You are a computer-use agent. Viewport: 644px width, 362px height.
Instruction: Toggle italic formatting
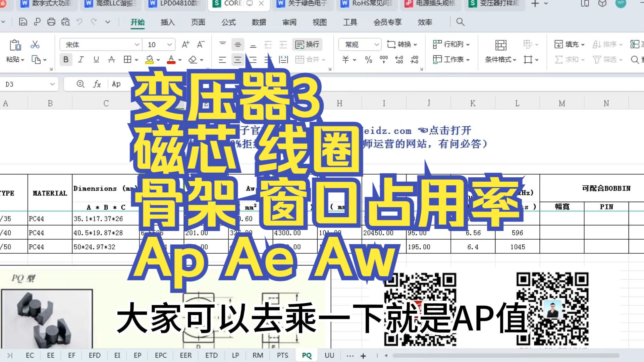(x=80, y=60)
